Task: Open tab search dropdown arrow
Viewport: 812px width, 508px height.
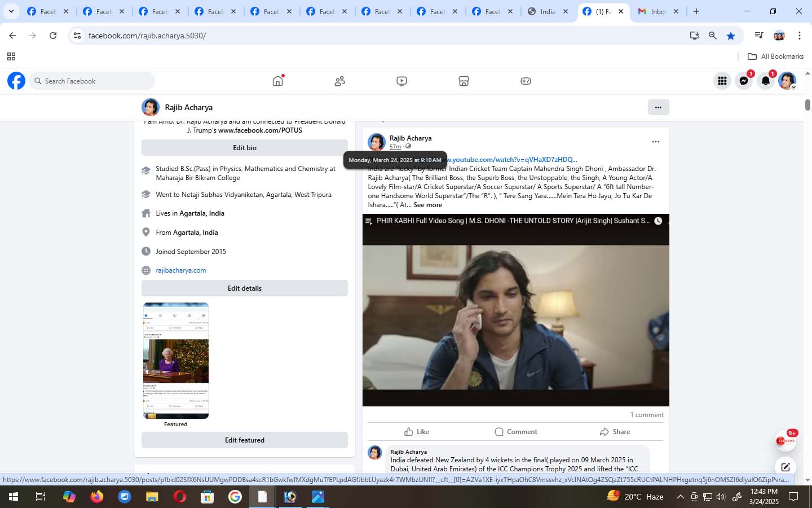Action: pos(11,11)
